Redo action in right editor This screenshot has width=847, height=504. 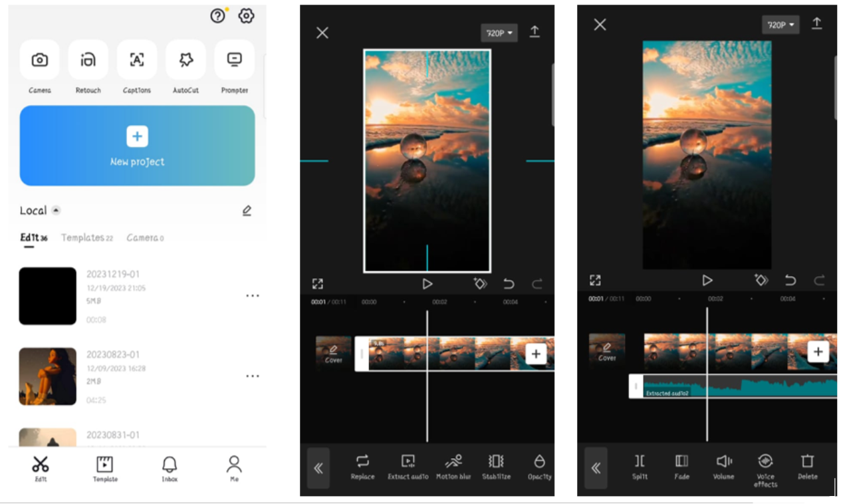point(820,281)
